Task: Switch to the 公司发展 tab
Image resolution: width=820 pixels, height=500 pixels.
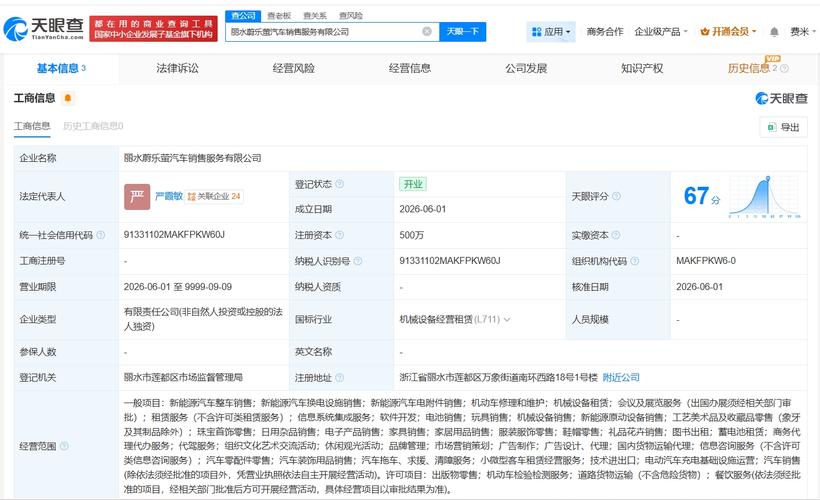Action: point(526,68)
